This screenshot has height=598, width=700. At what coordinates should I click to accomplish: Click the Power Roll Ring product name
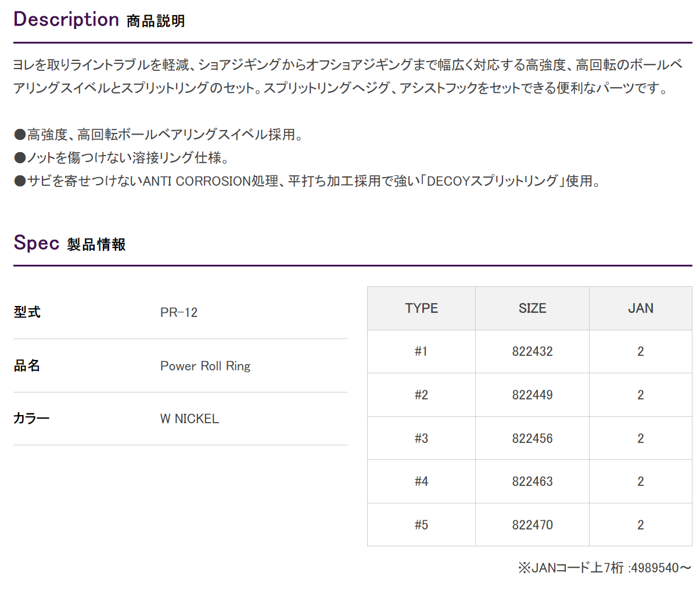[206, 366]
